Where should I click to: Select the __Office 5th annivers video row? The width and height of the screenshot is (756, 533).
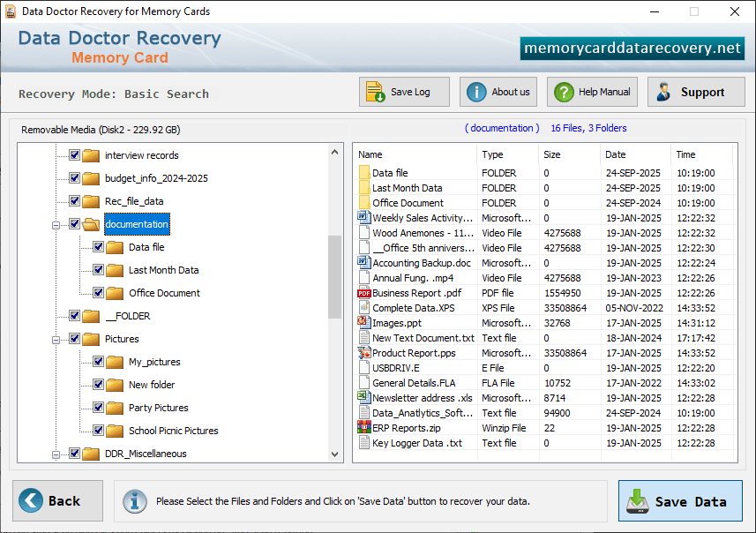(x=545, y=248)
